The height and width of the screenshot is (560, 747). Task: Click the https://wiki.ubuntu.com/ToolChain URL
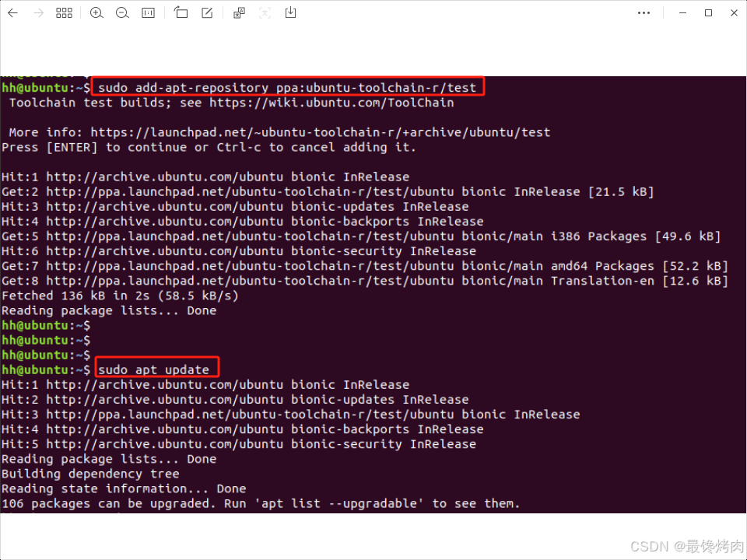pos(331,103)
